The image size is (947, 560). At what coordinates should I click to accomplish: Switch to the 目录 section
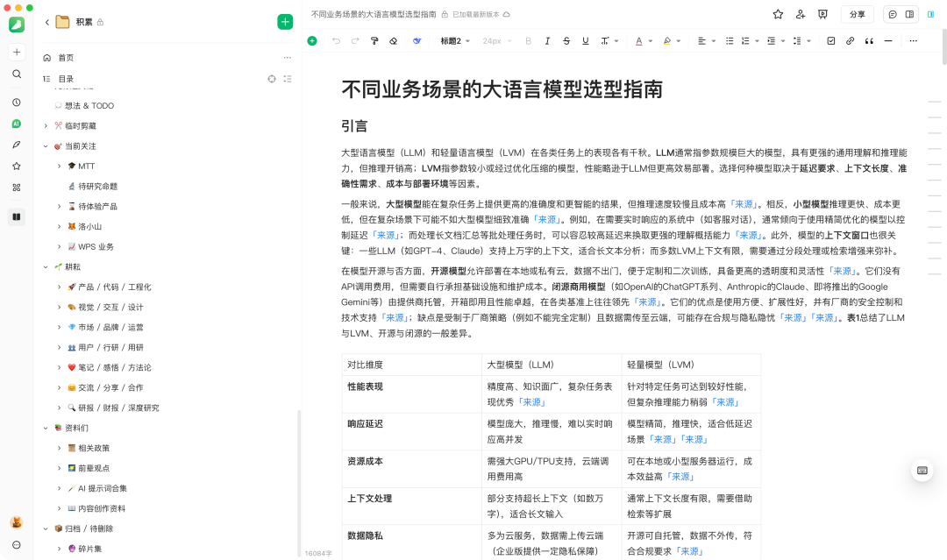pyautogui.click(x=68, y=78)
